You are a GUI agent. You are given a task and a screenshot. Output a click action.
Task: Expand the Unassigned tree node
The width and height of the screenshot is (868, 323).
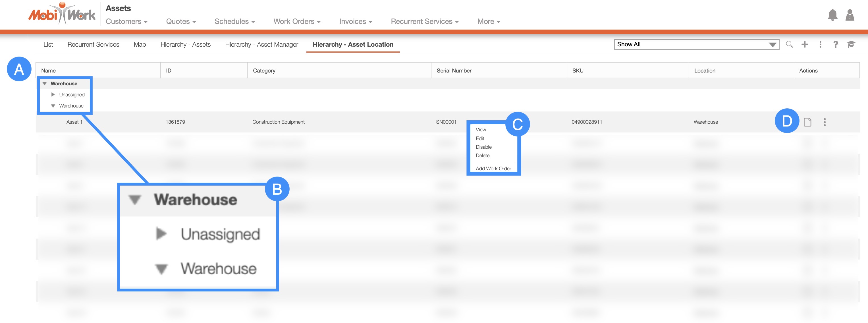[x=53, y=95]
